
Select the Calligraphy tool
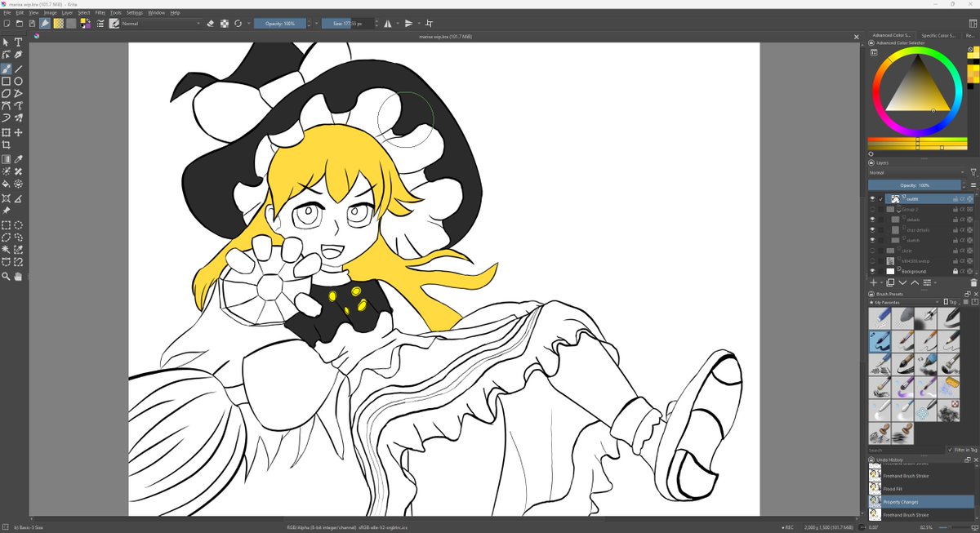tap(18, 55)
